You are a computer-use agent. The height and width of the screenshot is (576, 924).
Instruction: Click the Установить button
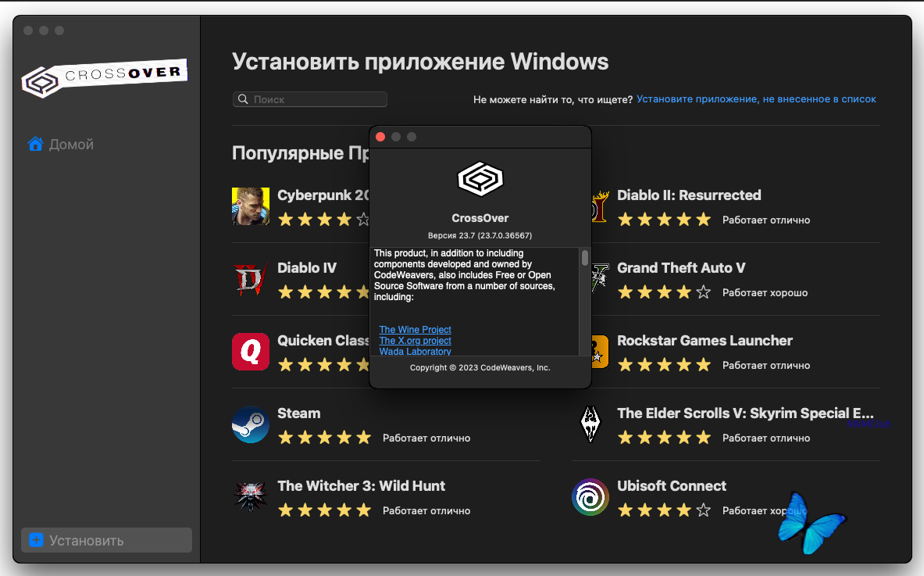pyautogui.click(x=107, y=540)
